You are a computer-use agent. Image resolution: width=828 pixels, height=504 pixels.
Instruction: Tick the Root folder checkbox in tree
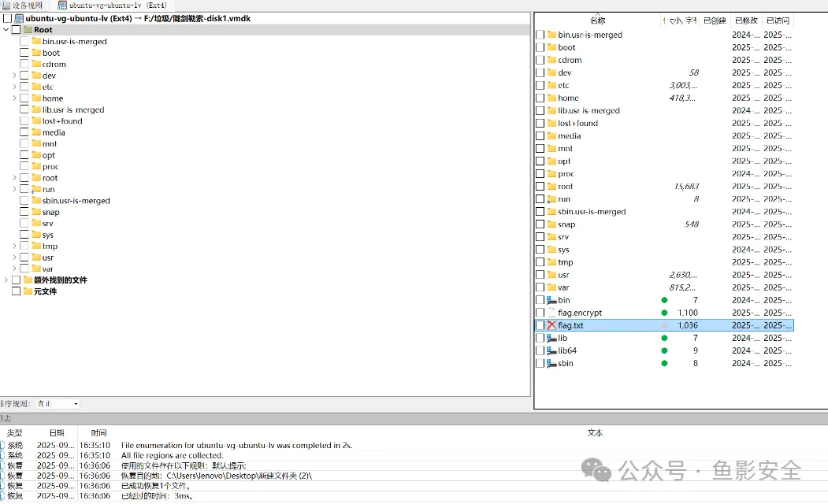[17, 30]
